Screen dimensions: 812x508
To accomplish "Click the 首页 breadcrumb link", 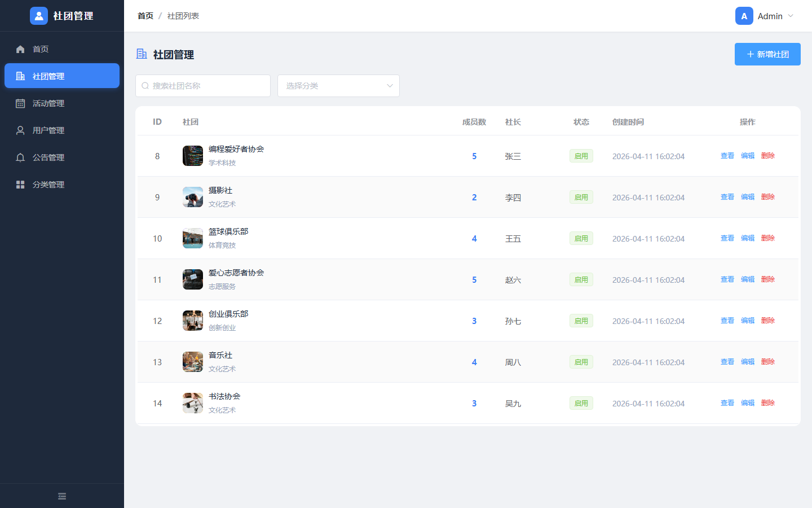I will point(145,16).
